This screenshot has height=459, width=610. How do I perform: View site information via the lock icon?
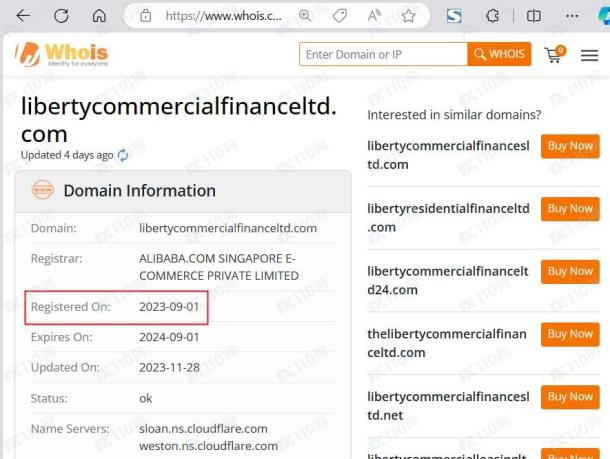pyautogui.click(x=145, y=16)
